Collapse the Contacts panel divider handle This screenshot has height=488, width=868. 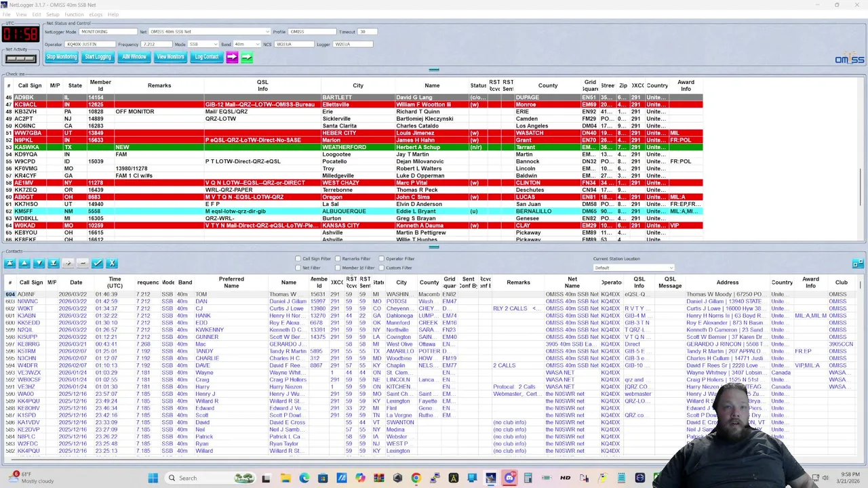tap(434, 247)
